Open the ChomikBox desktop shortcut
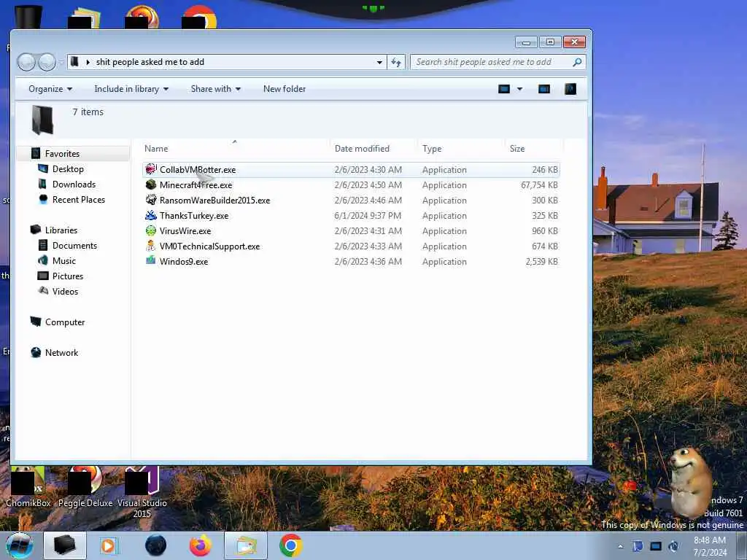Image resolution: width=747 pixels, height=560 pixels. [x=28, y=486]
